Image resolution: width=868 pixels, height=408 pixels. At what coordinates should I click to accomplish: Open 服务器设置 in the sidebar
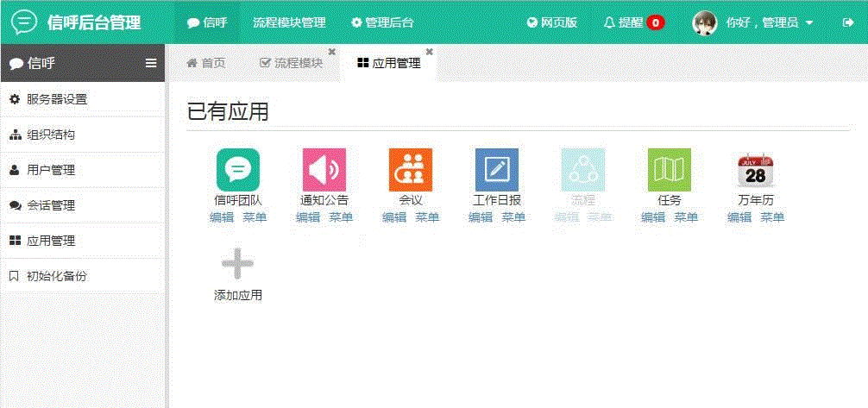pyautogui.click(x=83, y=100)
